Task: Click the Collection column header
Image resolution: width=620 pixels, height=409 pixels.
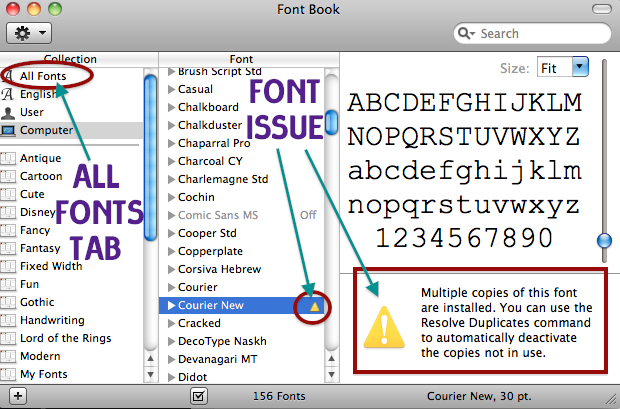Action: tap(79, 59)
